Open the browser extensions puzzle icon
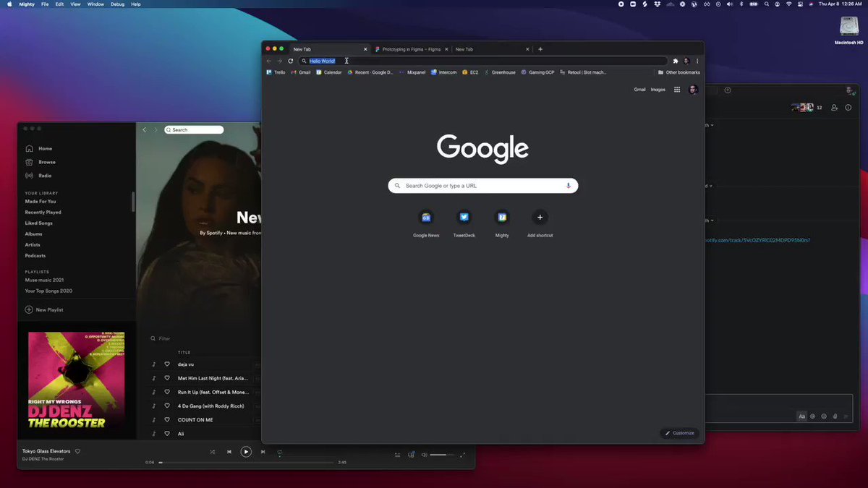868x488 pixels. point(676,61)
